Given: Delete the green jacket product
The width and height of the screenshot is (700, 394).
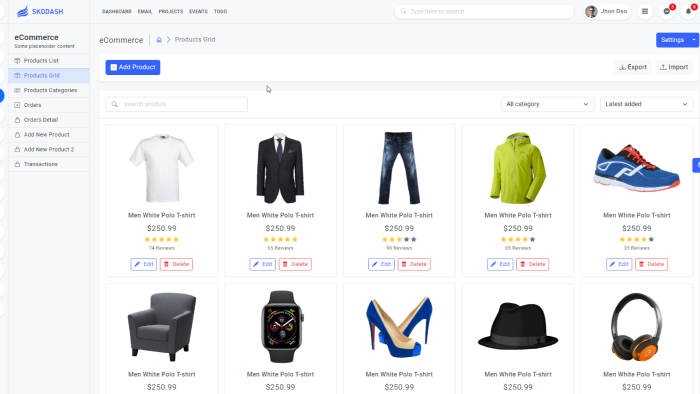Looking at the screenshot, I should coord(533,264).
